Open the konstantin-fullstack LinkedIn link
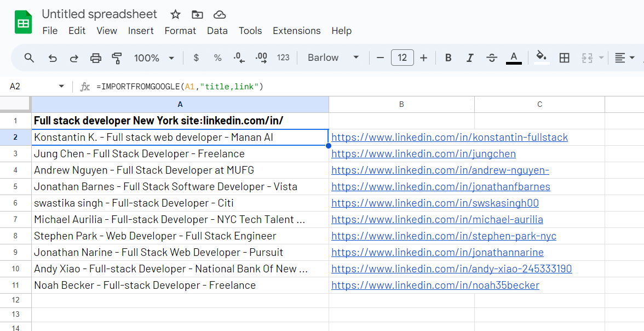 [450, 138]
